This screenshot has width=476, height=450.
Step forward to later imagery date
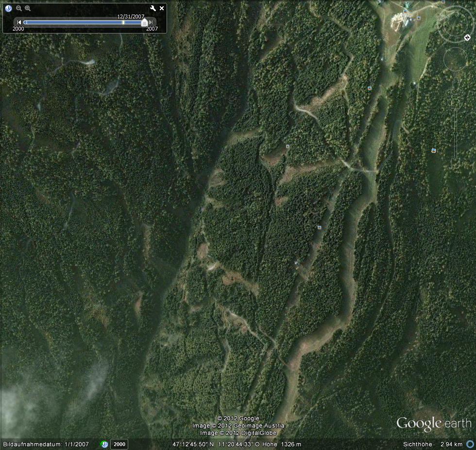coord(151,22)
